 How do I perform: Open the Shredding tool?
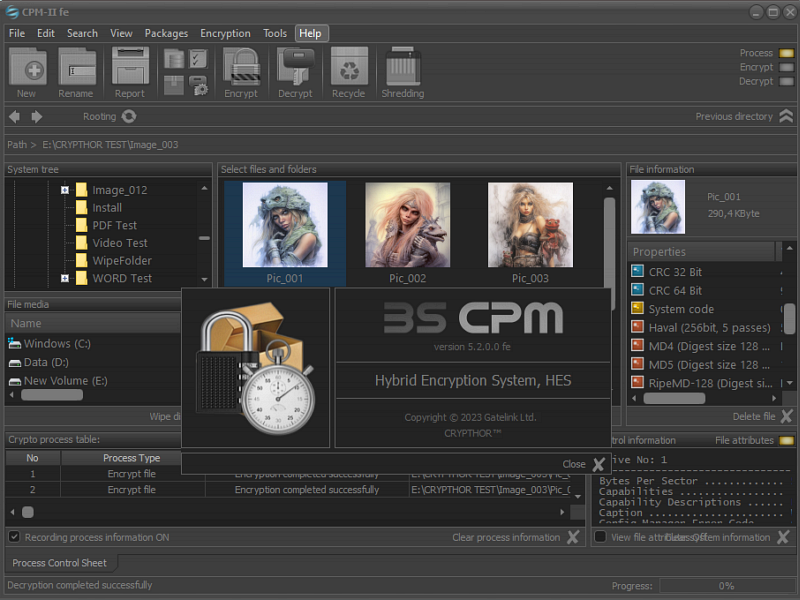tap(402, 68)
